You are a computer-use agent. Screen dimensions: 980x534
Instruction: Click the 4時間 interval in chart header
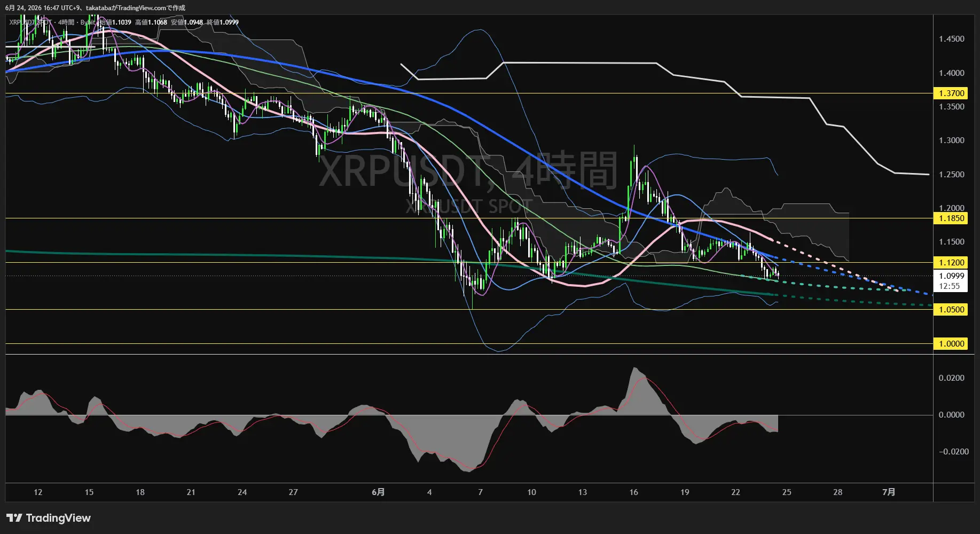(66, 22)
